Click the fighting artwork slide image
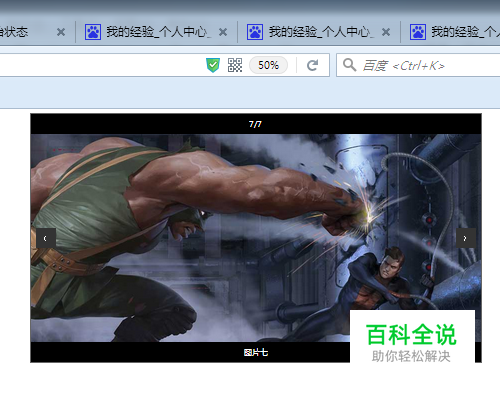This screenshot has width=500, height=395. (256, 238)
